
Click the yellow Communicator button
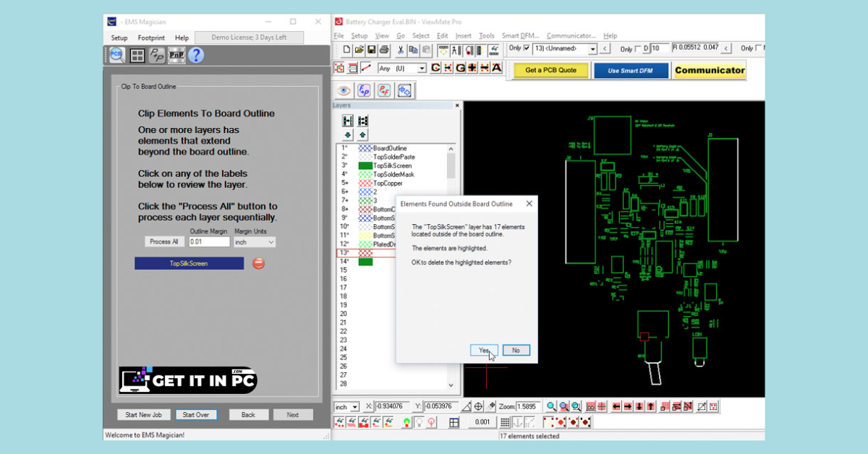(710, 70)
